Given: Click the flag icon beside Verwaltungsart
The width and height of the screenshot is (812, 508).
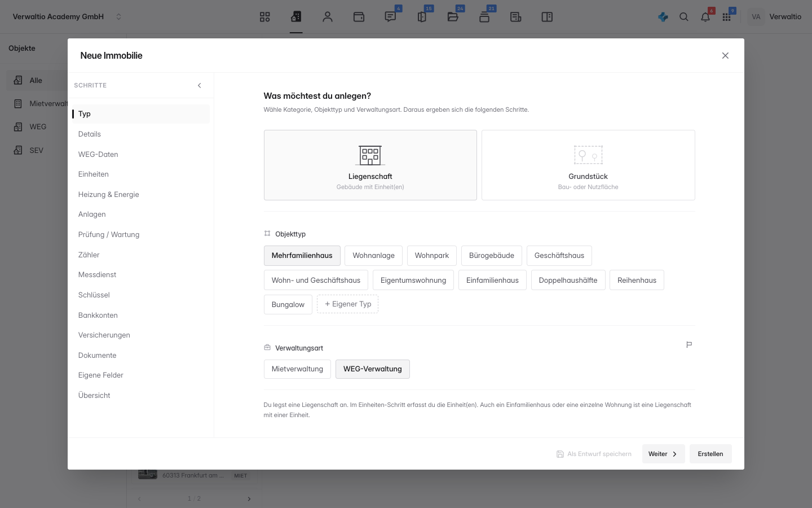Looking at the screenshot, I should coord(689,344).
